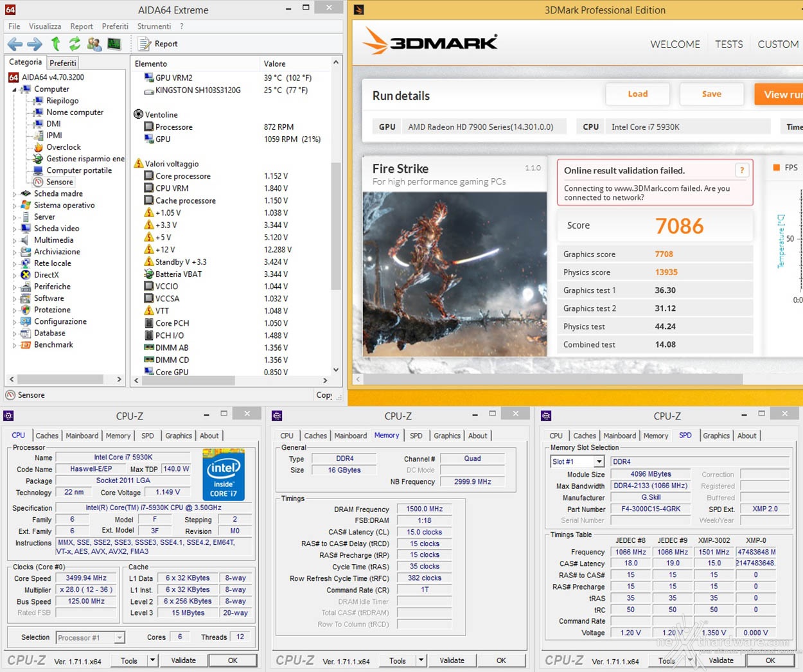
Task: Click the 3DMark horizontal scrollbar
Action: (x=553, y=379)
